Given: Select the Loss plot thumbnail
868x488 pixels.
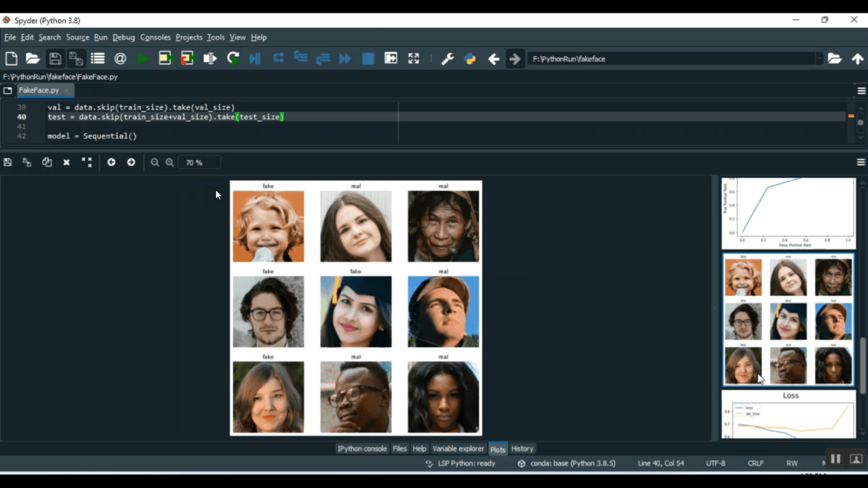Looking at the screenshot, I should click(x=788, y=413).
